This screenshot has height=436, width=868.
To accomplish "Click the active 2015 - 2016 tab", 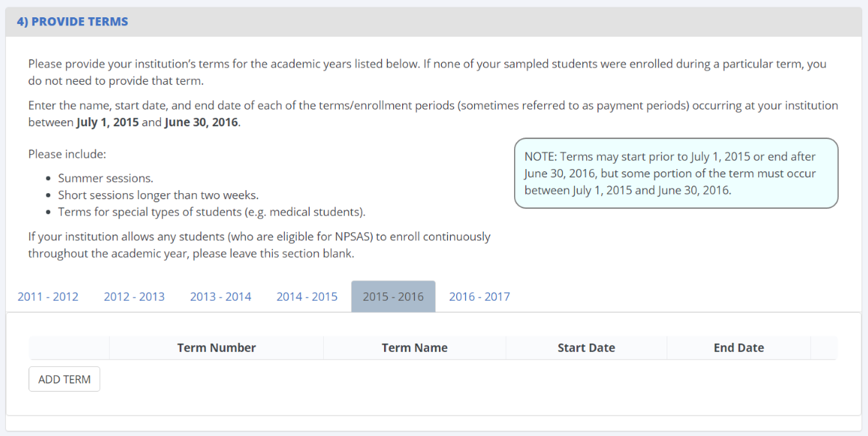I will [x=393, y=296].
